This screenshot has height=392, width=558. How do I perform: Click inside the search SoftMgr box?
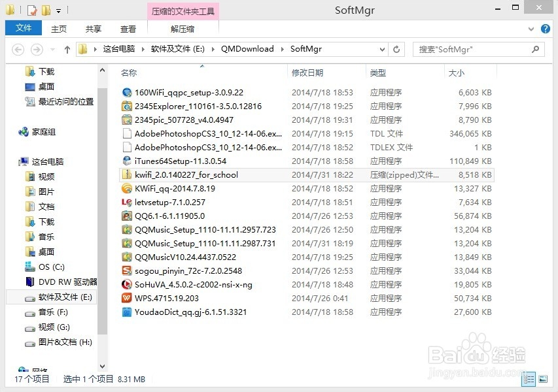(478, 49)
